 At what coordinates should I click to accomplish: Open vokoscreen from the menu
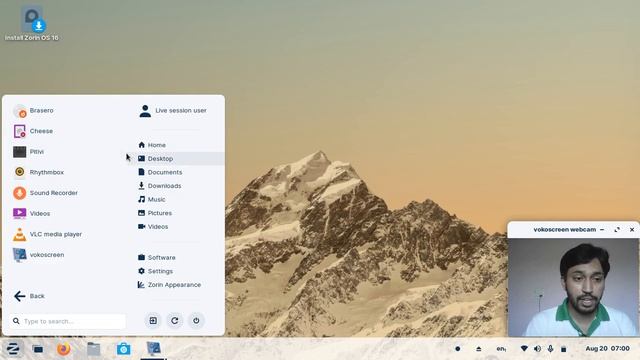coord(38,255)
